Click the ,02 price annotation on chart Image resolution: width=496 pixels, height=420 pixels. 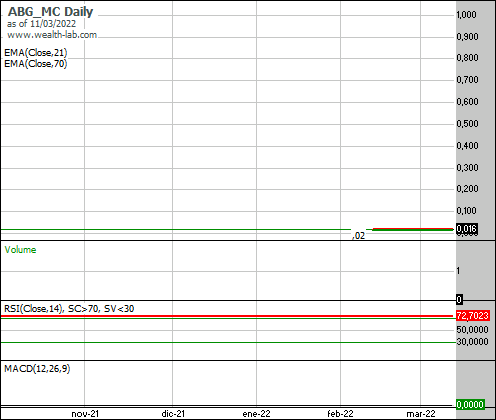[x=358, y=236]
